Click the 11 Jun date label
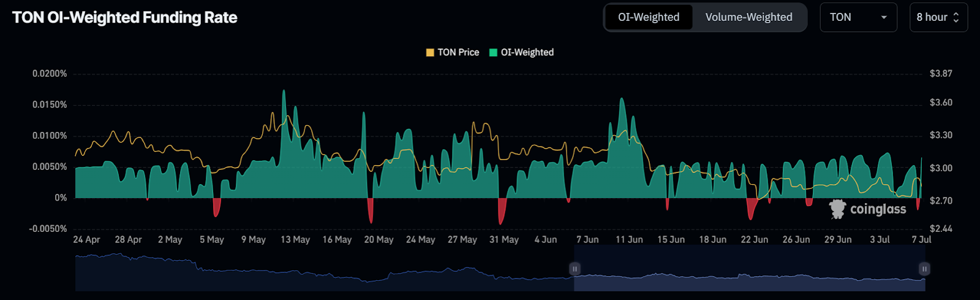The height and width of the screenshot is (300, 980). (x=629, y=239)
